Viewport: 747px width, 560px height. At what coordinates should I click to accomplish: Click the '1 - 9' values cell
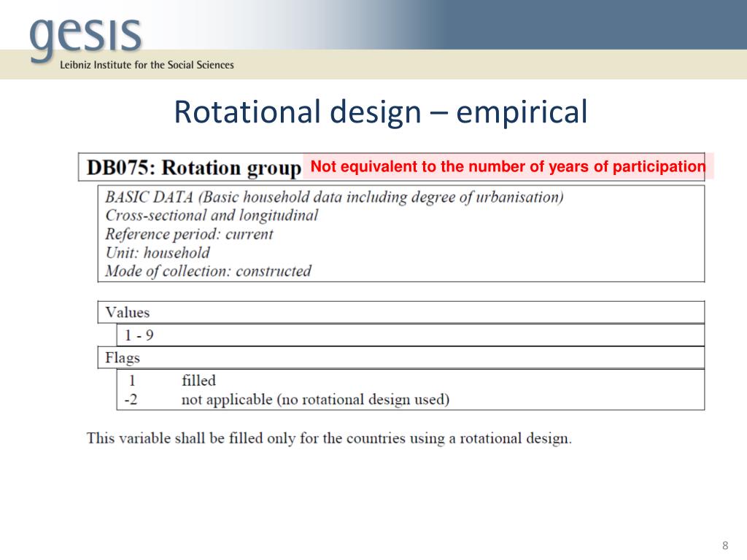coord(411,335)
